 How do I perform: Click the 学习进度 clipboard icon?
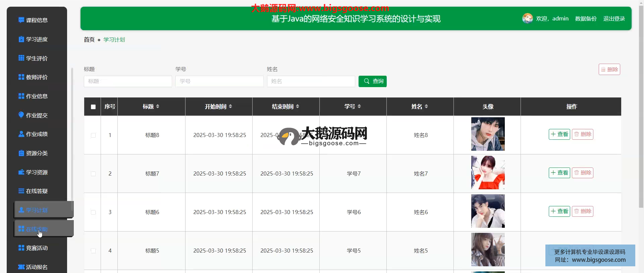click(x=21, y=39)
